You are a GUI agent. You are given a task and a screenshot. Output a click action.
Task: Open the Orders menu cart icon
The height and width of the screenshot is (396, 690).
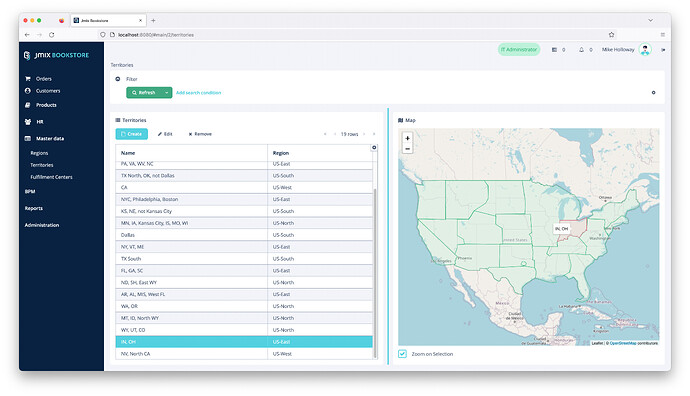[x=28, y=79]
